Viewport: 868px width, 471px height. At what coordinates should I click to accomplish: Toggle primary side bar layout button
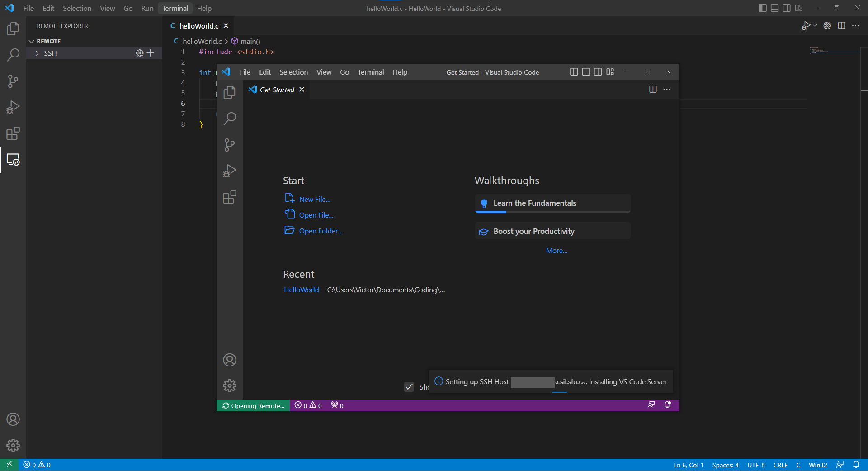click(x=763, y=8)
